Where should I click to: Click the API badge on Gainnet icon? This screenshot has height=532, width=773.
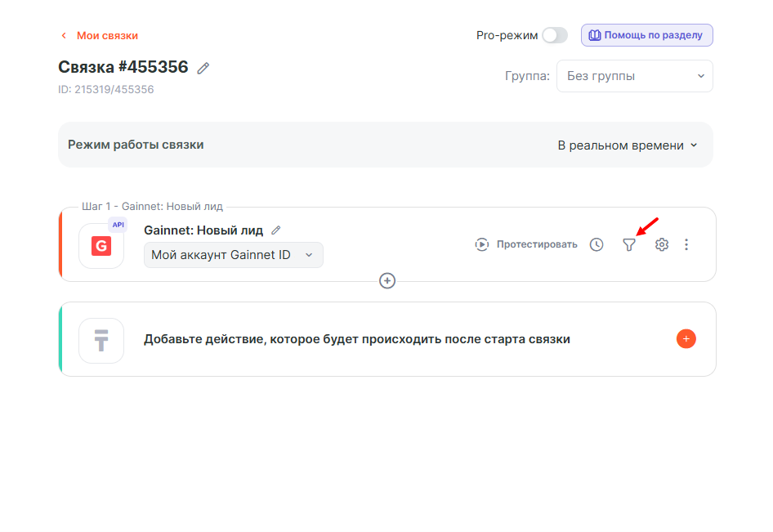click(118, 225)
